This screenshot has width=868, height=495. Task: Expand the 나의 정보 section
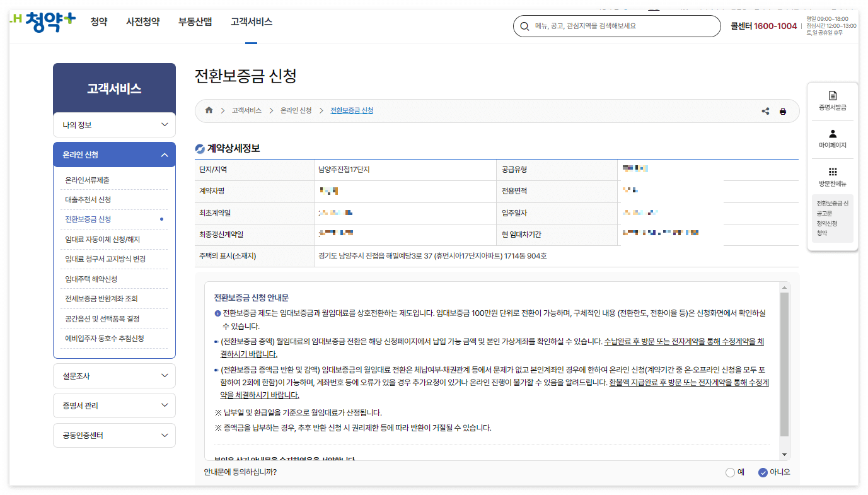[114, 125]
